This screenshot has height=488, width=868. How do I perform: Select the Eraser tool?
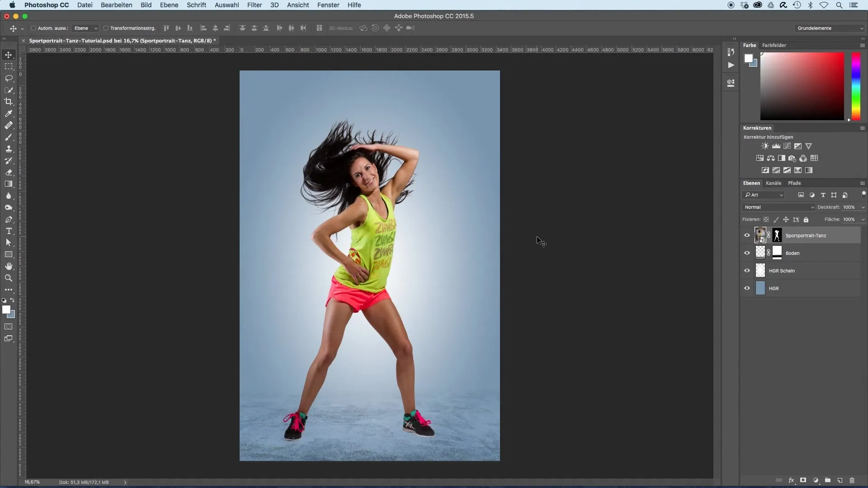click(9, 172)
